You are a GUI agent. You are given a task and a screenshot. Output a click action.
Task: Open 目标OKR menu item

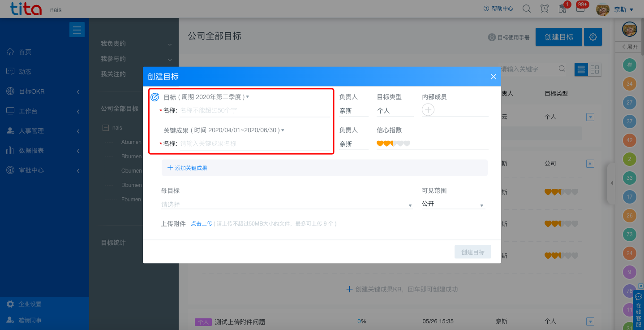(32, 91)
